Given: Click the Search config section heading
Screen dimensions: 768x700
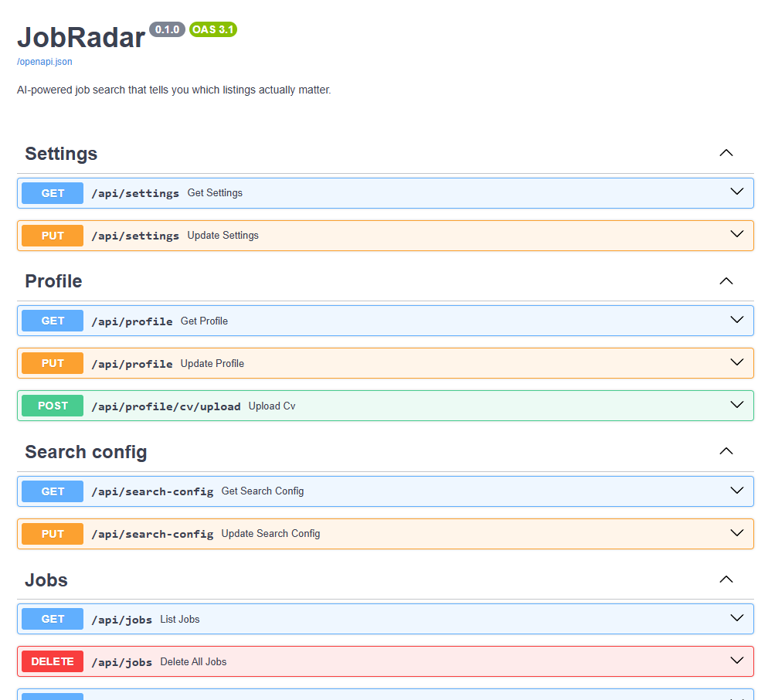Looking at the screenshot, I should (x=86, y=452).
